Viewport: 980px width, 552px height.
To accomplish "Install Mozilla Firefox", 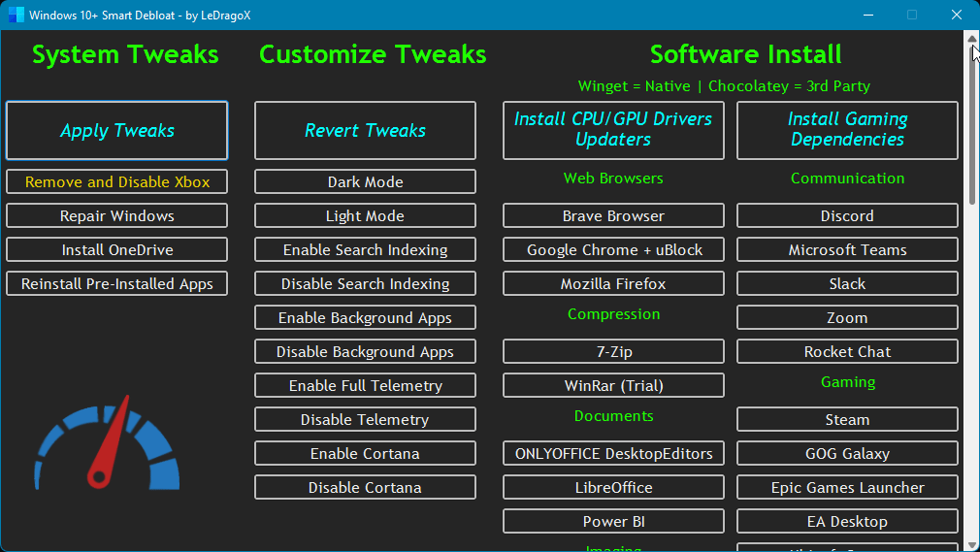I will point(613,283).
